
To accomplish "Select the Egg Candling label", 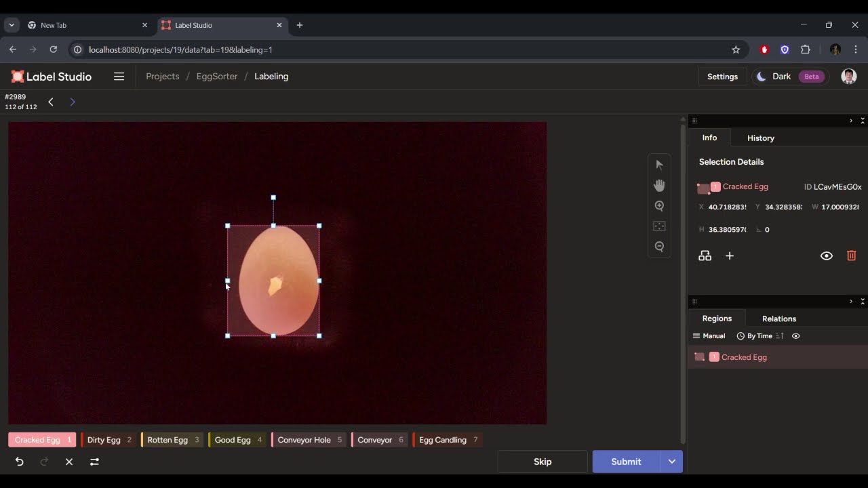I will [x=448, y=440].
